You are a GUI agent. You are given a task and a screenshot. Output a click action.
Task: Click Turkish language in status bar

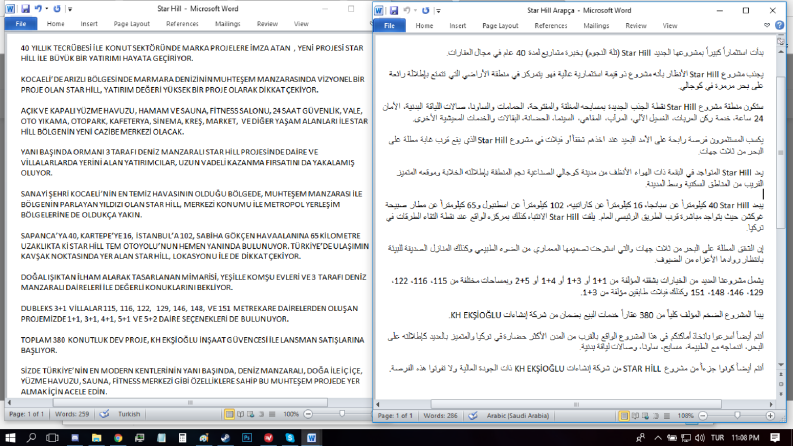pyautogui.click(x=129, y=414)
